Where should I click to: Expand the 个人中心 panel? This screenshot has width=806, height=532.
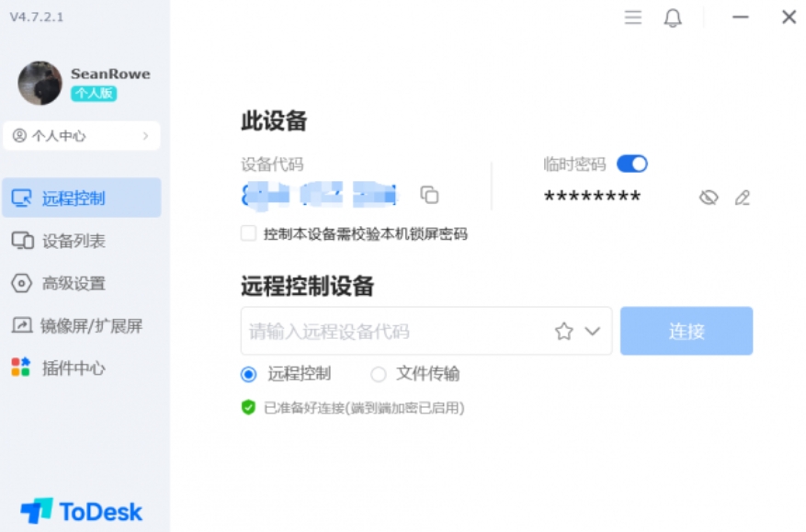[81, 136]
